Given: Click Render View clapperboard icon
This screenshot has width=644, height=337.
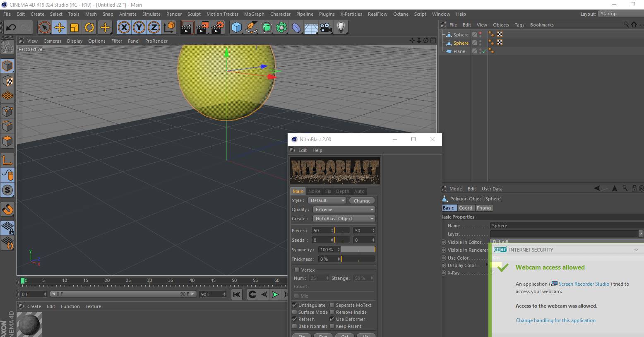Looking at the screenshot, I should 187,28.
